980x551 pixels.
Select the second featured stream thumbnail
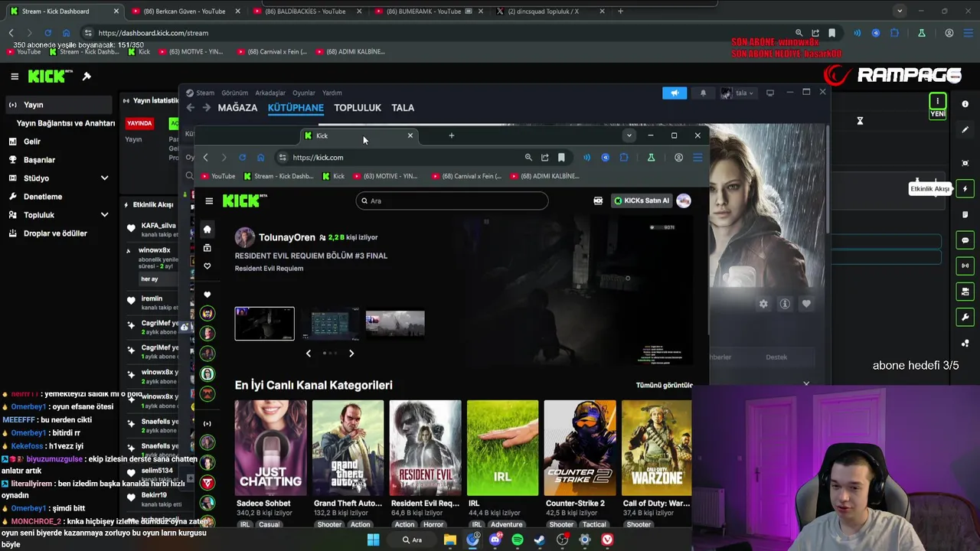pos(330,324)
